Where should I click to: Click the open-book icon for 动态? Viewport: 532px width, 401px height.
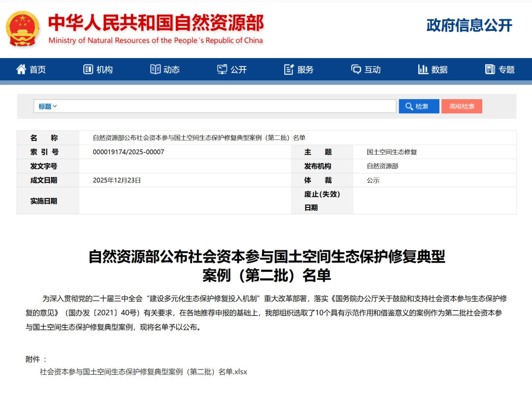pos(155,69)
